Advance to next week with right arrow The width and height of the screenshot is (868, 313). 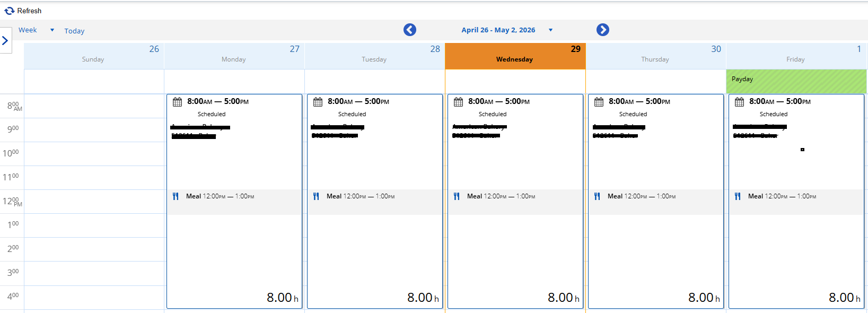tap(603, 30)
